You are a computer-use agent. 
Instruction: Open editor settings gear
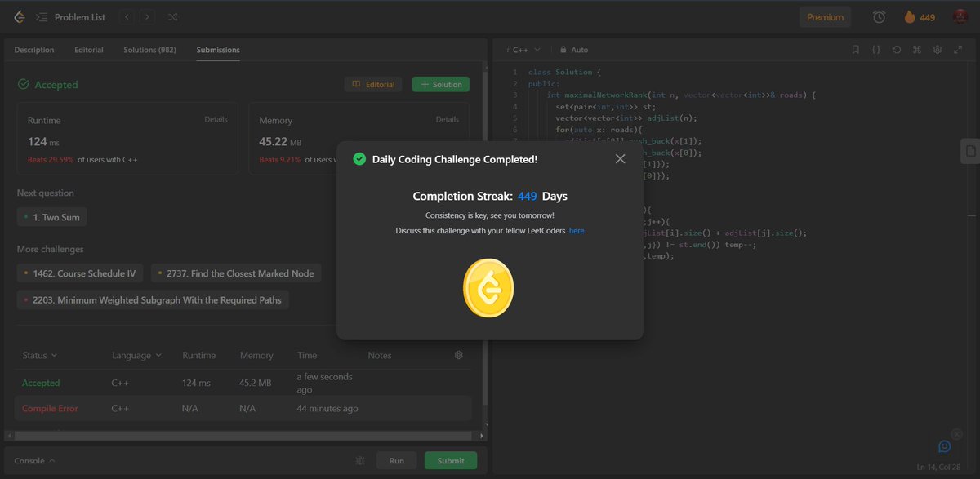[x=938, y=49]
